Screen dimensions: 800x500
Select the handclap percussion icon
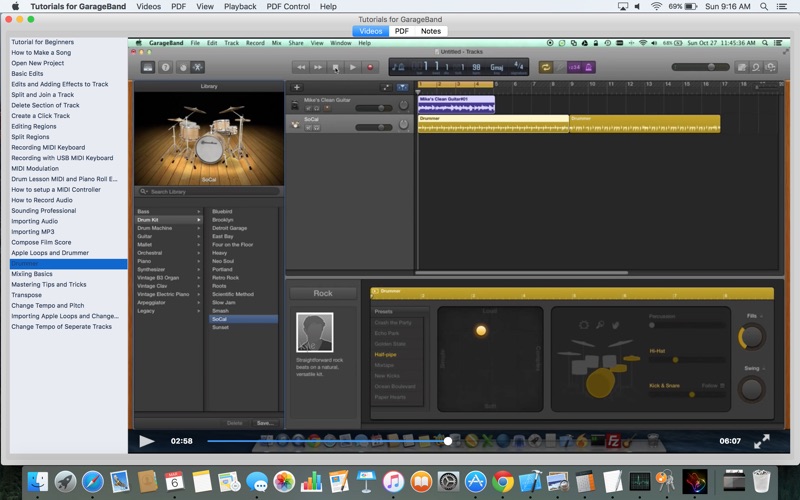[616, 325]
